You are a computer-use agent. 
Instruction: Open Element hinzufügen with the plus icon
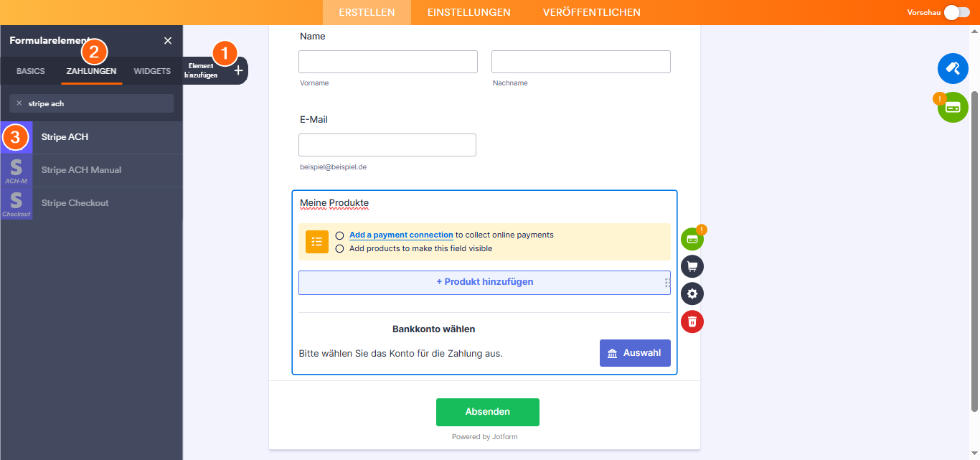point(237,70)
